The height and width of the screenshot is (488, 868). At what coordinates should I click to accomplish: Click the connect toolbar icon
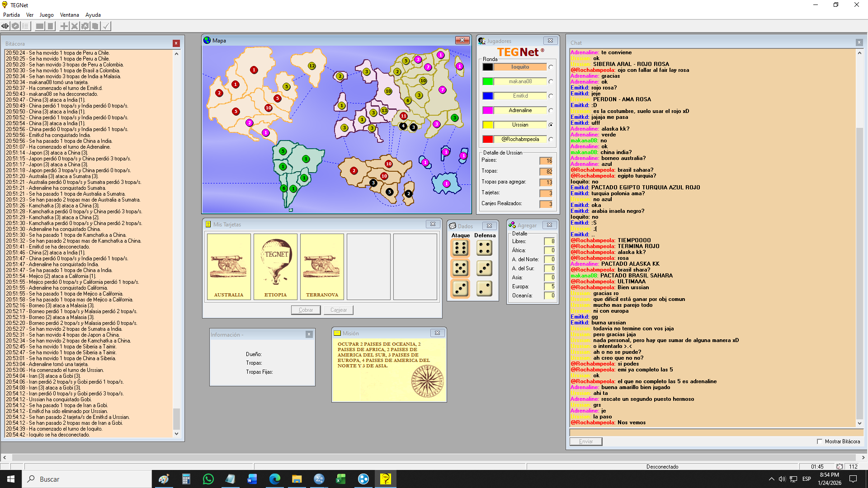click(x=5, y=26)
